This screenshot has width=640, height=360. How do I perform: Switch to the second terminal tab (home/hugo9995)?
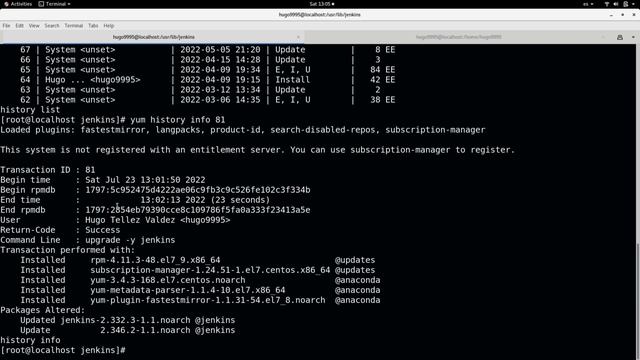(x=458, y=37)
